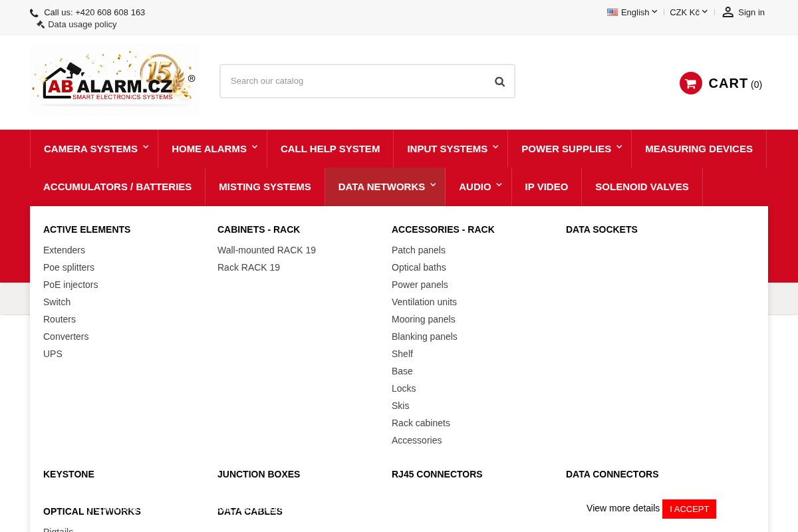Focus the Search our catalog field
The height and width of the screenshot is (532, 798).
[356, 81]
